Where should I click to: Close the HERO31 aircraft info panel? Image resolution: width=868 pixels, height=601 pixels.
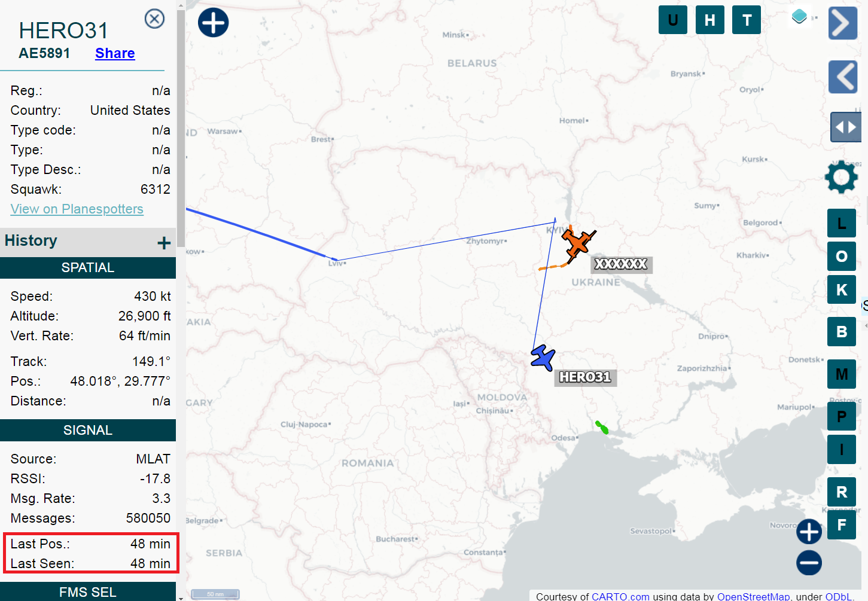click(155, 19)
